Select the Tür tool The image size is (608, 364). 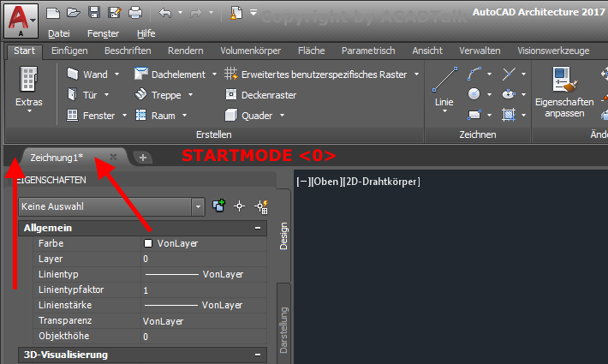pos(82,94)
